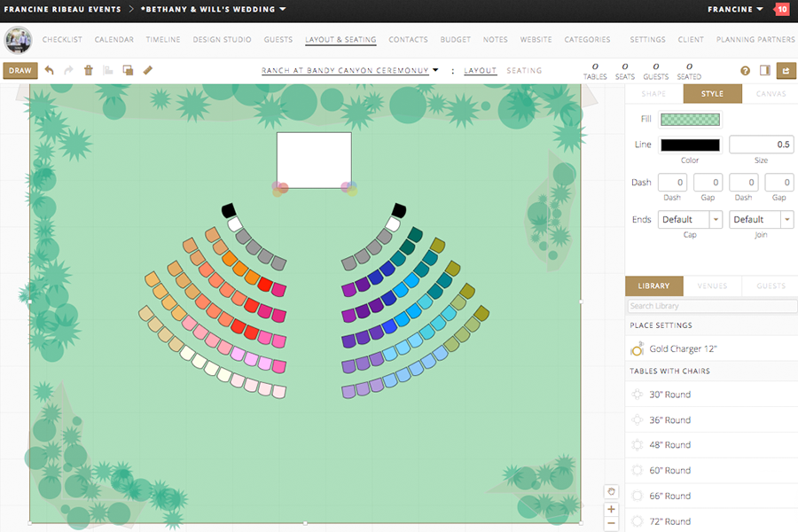Screen dimensions: 798x532
Task: Click the export/share icon on the toolbar
Action: coord(786,71)
